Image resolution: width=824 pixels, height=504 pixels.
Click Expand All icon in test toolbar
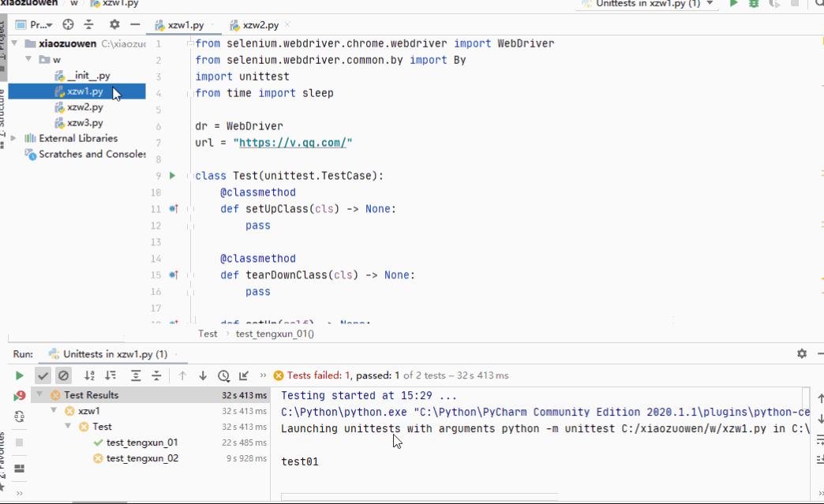point(136,375)
